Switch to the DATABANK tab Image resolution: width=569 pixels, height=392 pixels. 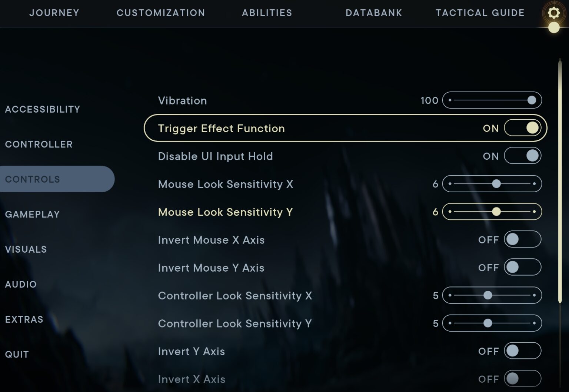coord(374,13)
